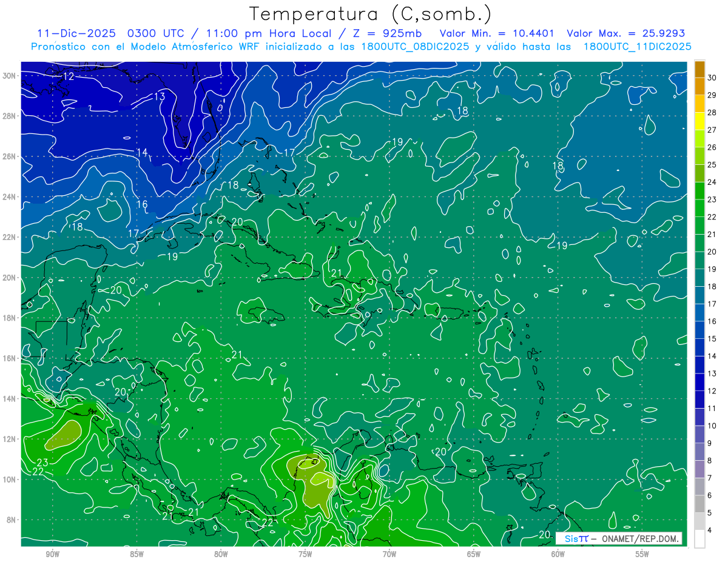Click the '30N' latitude axis label

click(10, 76)
